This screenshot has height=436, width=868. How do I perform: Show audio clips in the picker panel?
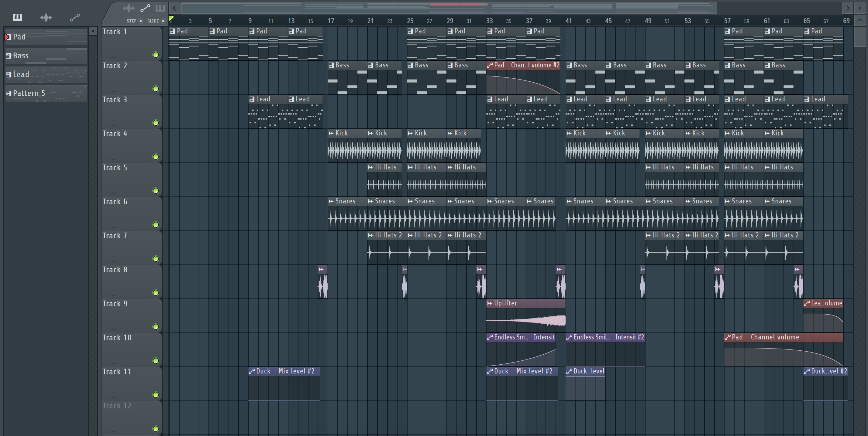pyautogui.click(x=46, y=17)
